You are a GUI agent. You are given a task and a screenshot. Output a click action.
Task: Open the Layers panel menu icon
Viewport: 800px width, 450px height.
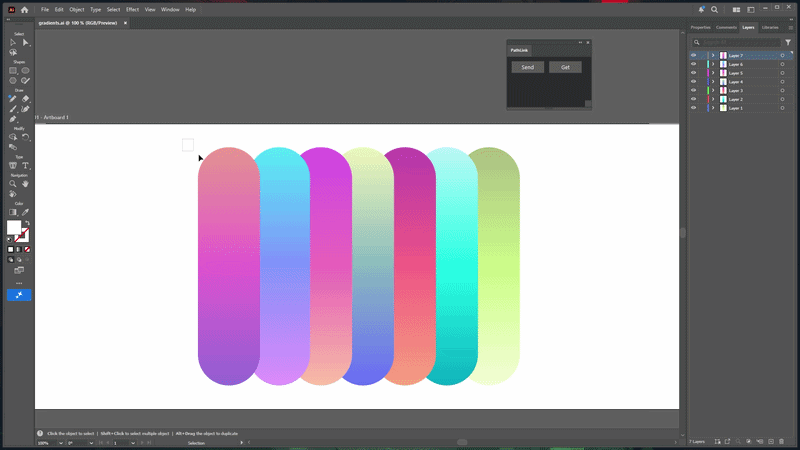(790, 28)
